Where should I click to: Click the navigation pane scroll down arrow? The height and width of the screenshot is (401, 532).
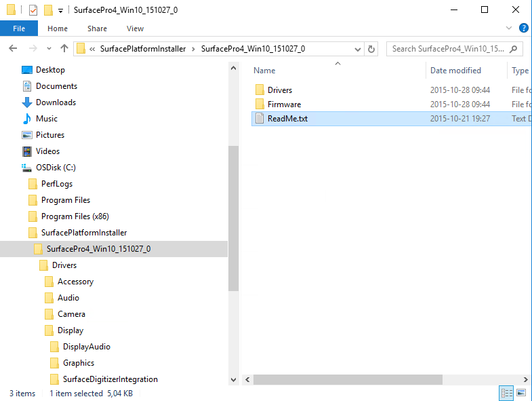pos(233,379)
